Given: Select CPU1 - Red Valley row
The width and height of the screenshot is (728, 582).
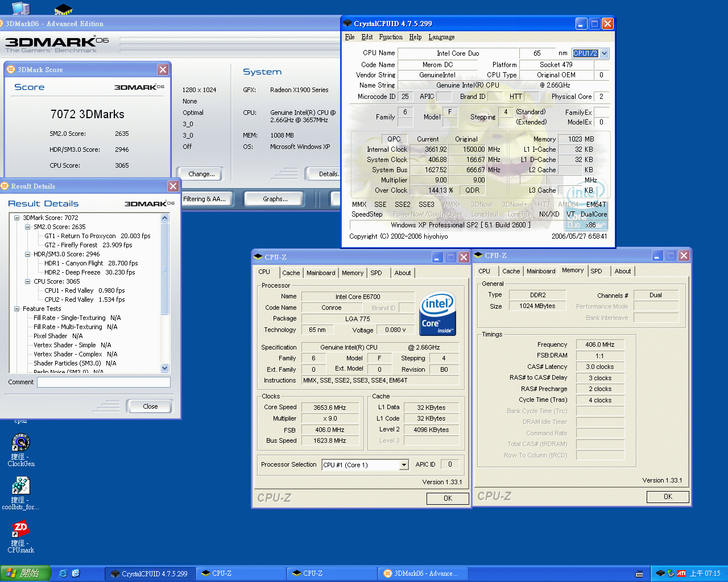Looking at the screenshot, I should coord(85,290).
